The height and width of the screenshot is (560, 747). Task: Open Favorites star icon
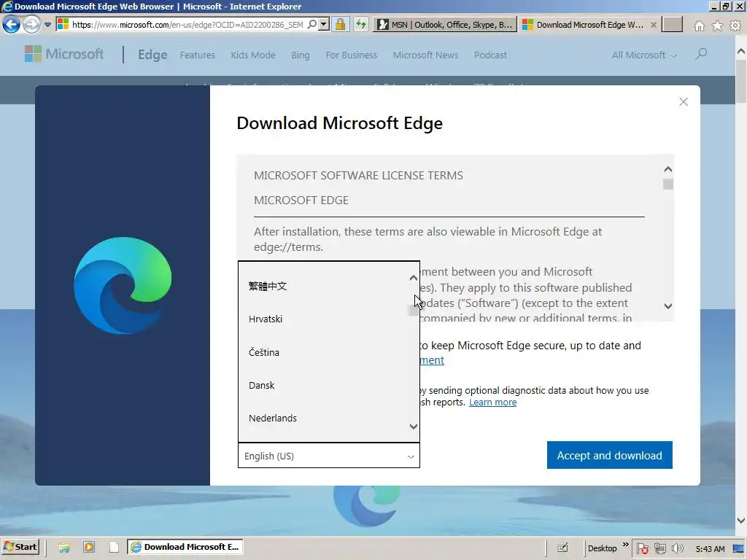point(718,26)
